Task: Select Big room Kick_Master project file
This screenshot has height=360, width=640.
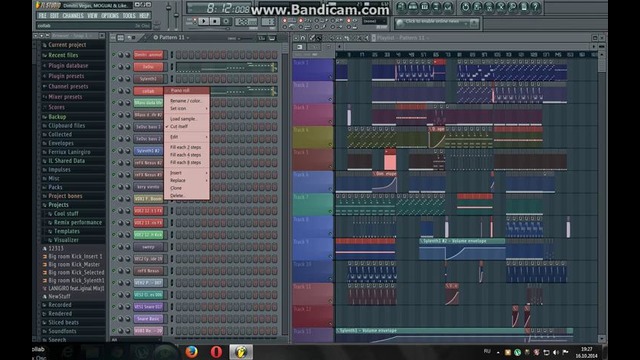Action: coord(74,264)
